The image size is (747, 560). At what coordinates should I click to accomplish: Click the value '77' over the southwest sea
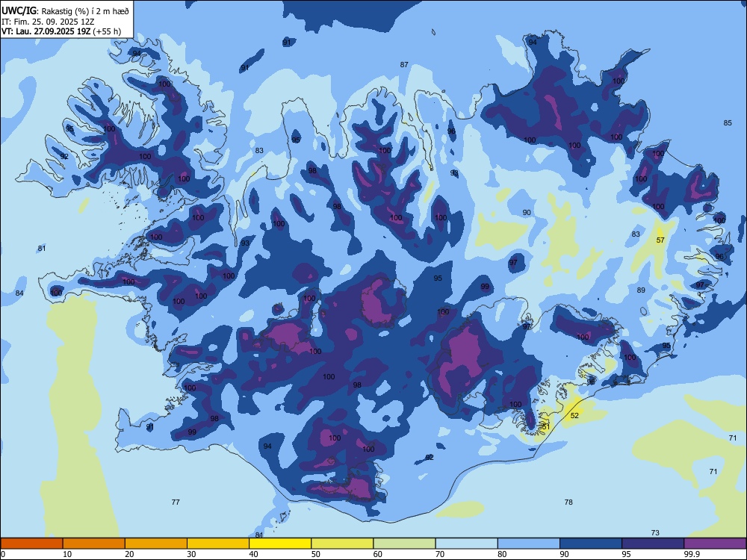pos(176,502)
